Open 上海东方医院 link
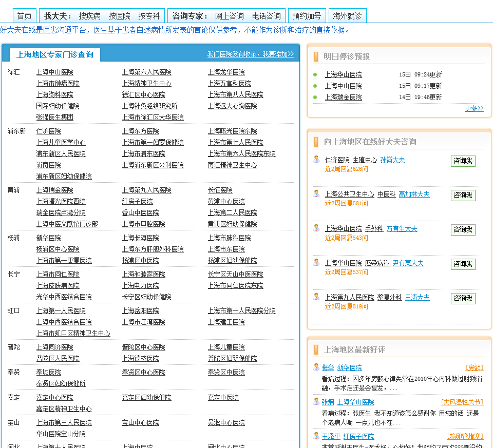The height and width of the screenshot is (448, 493). [141, 131]
